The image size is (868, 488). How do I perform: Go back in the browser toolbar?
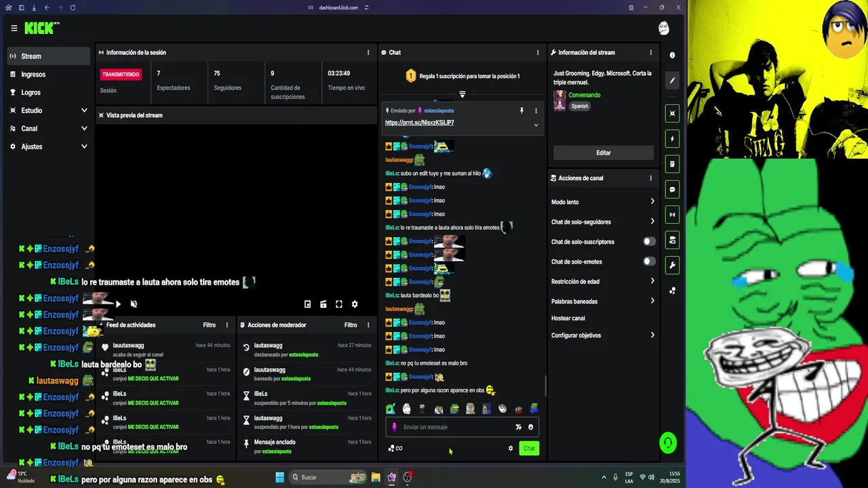[47, 7]
